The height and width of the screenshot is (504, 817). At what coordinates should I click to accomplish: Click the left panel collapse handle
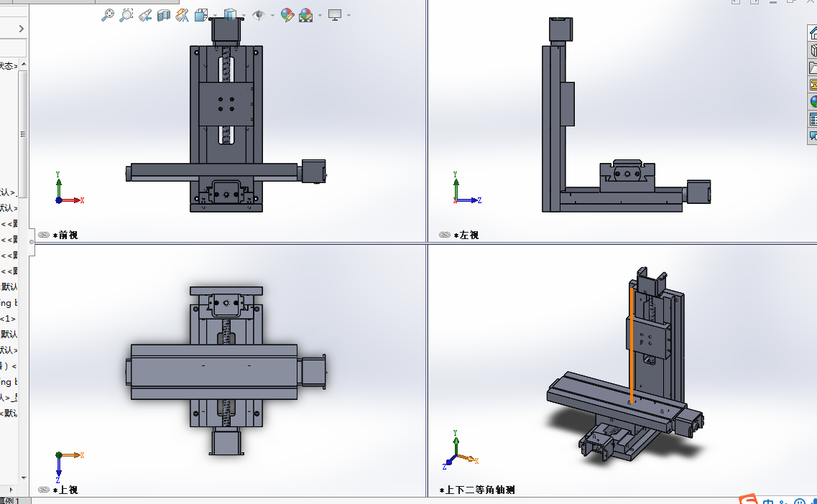(x=32, y=241)
